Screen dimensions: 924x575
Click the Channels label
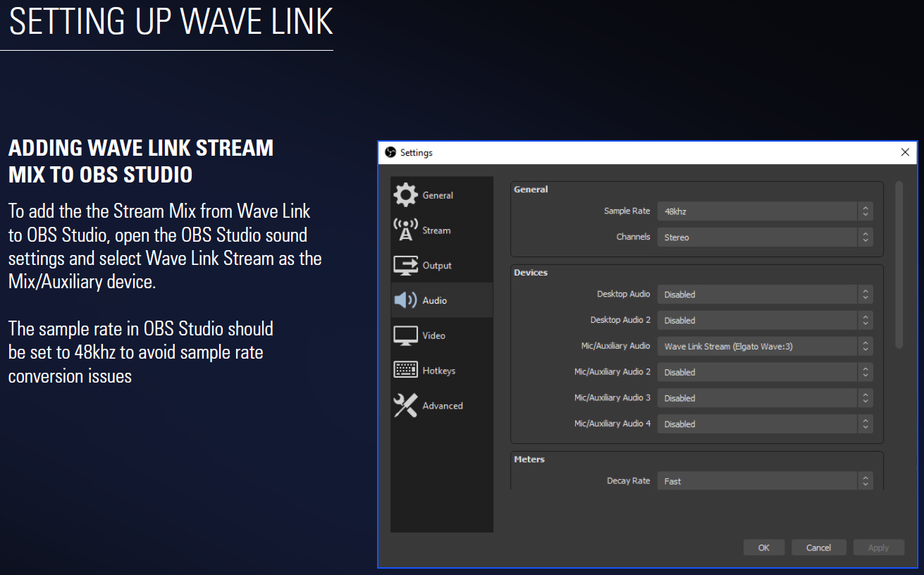click(633, 237)
